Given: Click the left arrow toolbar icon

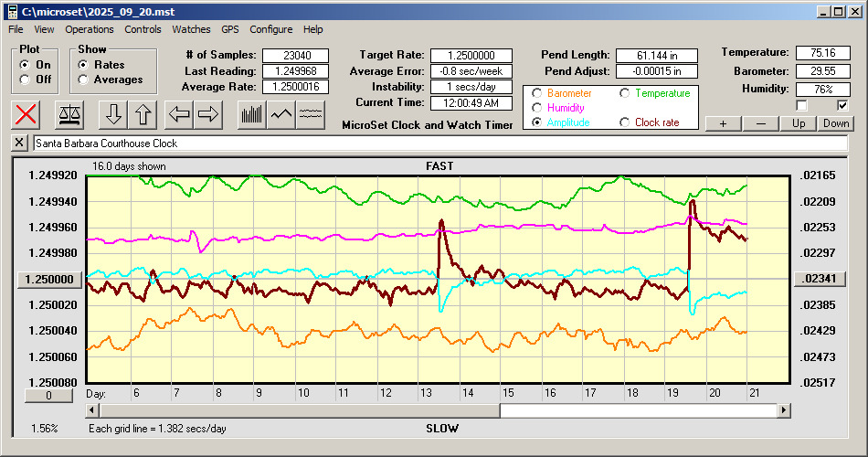Looking at the screenshot, I should 179,114.
